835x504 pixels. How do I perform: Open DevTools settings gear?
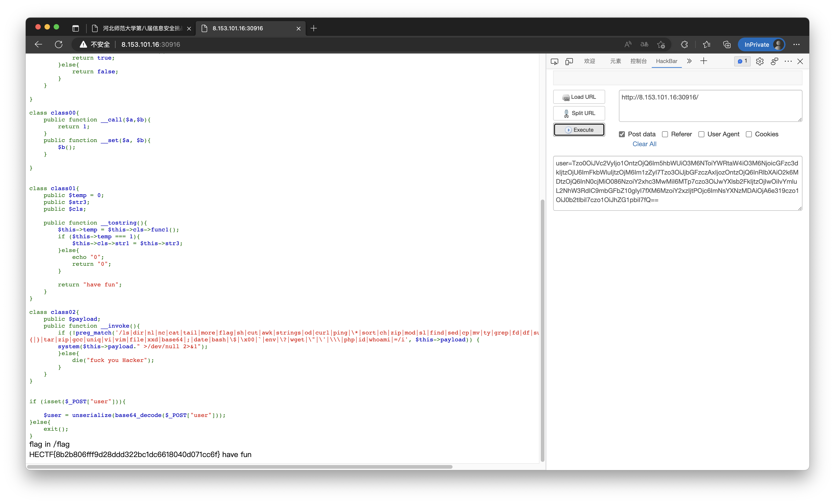(x=759, y=61)
